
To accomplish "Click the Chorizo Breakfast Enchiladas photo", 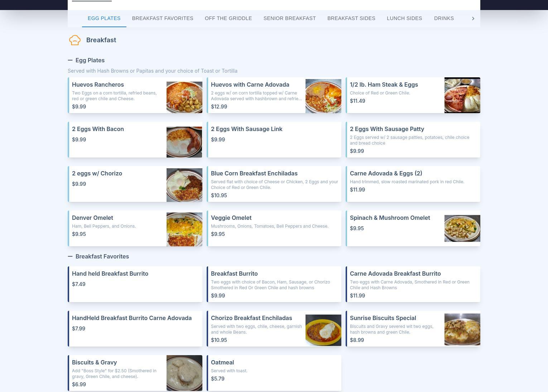I will 323,330.
